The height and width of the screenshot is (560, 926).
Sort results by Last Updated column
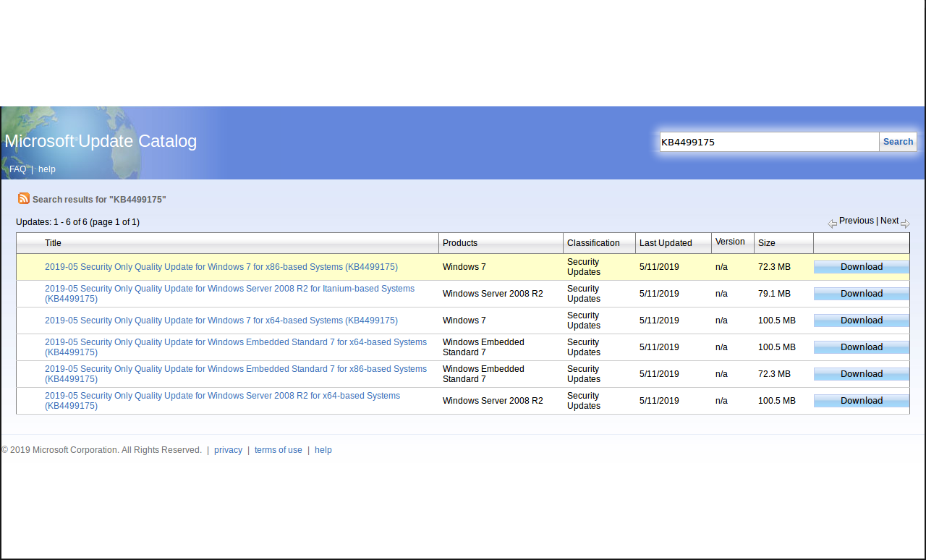pos(666,243)
